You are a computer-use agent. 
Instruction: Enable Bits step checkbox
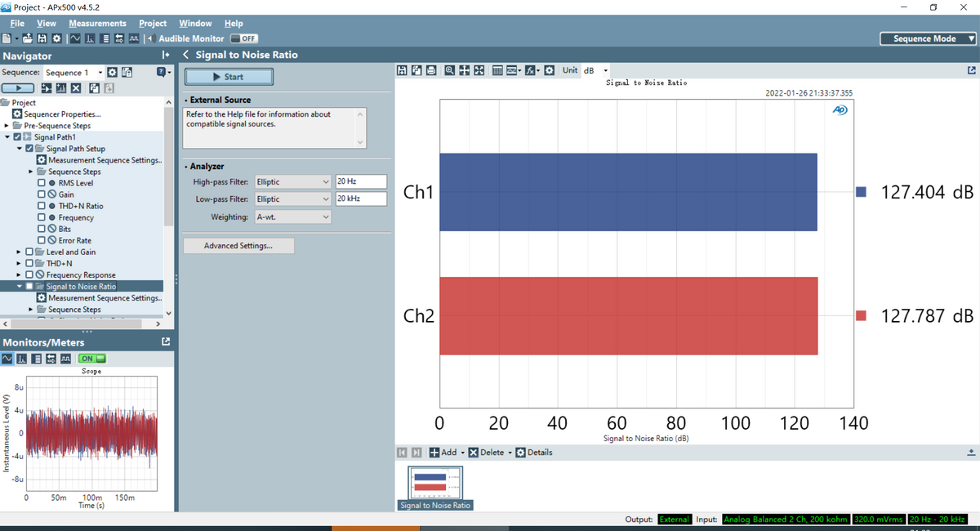coord(41,229)
